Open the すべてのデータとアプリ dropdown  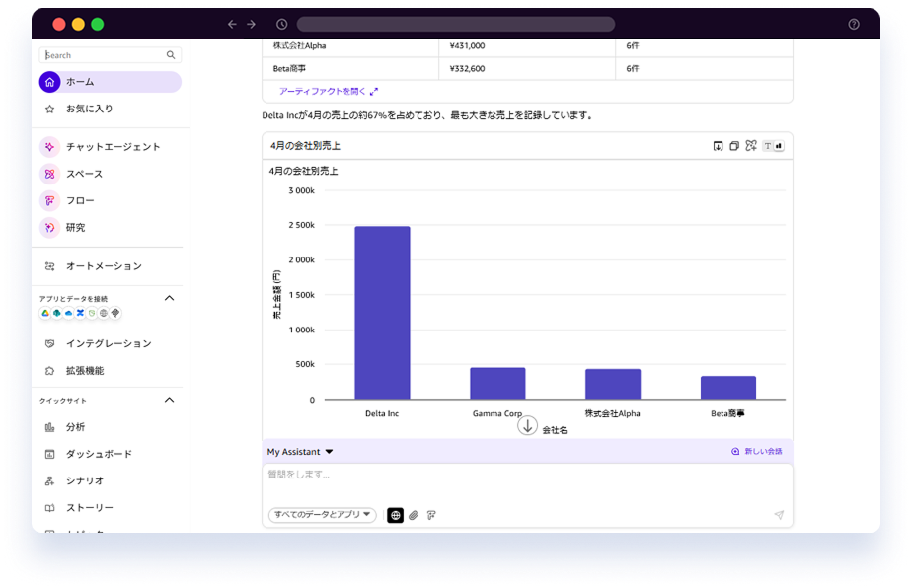(x=321, y=514)
